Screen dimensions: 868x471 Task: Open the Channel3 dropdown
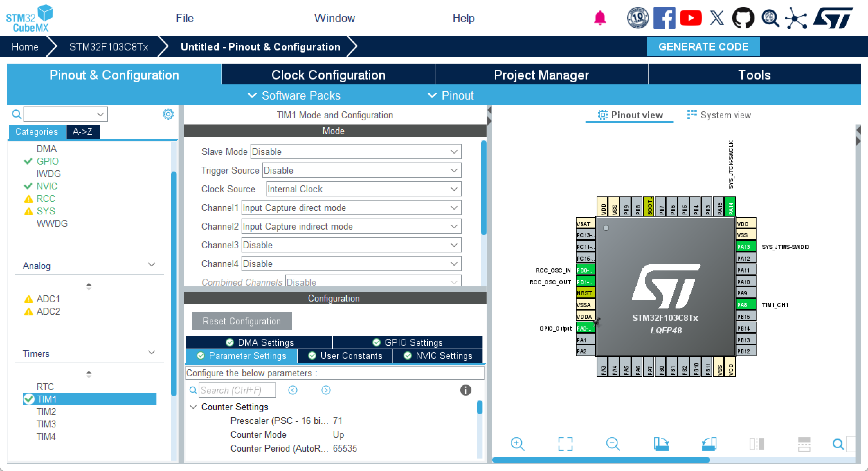[x=351, y=245]
